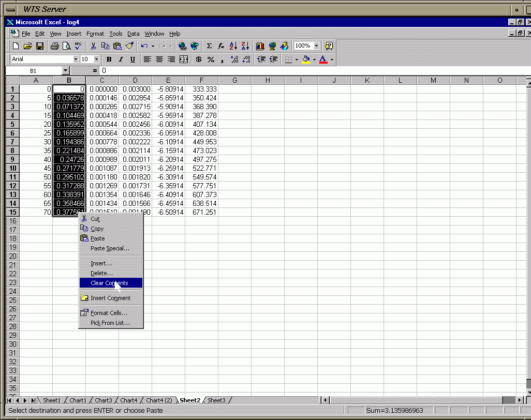Click the yellow Fill Color bucket
Viewport: 531px width, 420px height.
click(x=306, y=59)
